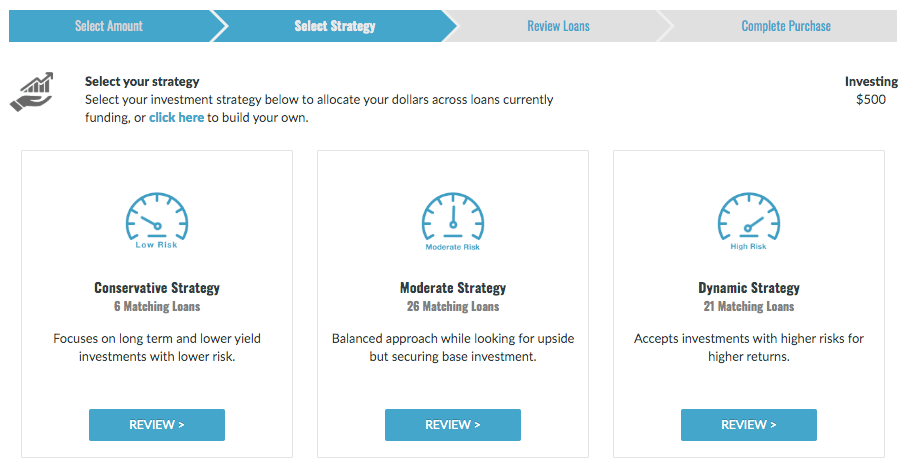The width and height of the screenshot is (906, 471).
Task: Click the High Risk gauge icon
Action: click(749, 221)
